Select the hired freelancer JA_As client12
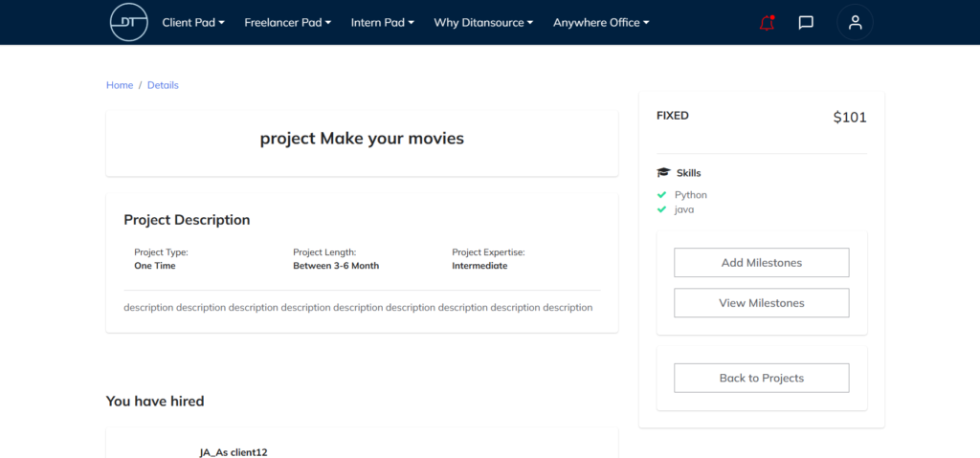The image size is (980, 458). [x=233, y=451]
